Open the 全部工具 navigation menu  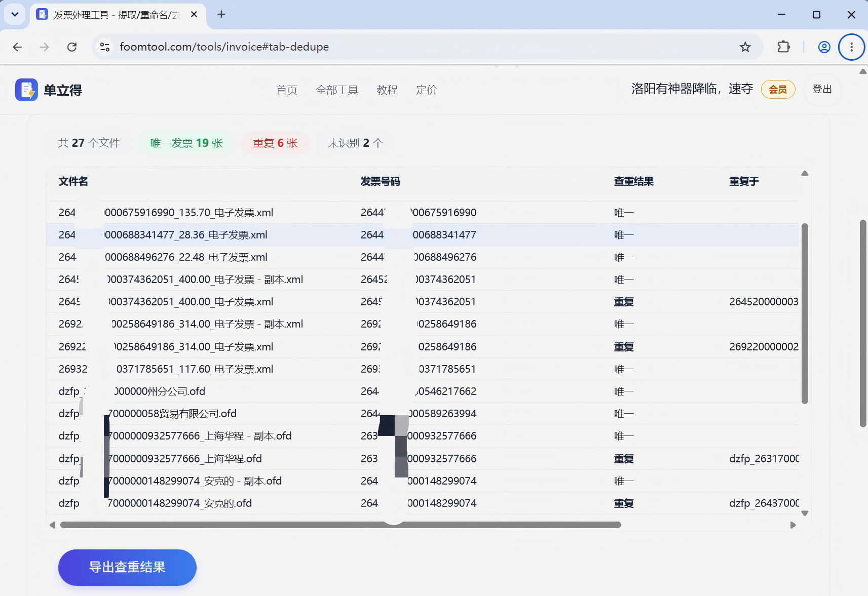click(337, 90)
